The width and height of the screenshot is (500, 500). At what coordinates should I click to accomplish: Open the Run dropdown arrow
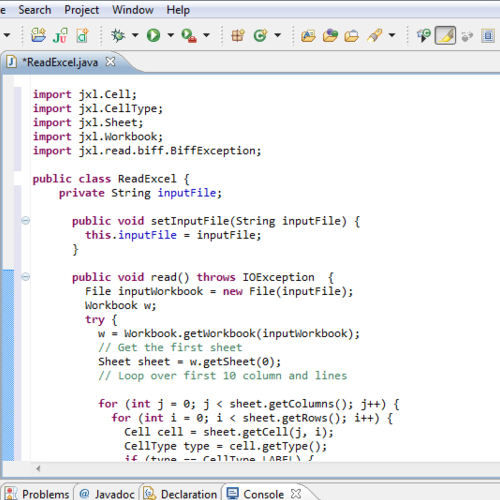pos(171,35)
